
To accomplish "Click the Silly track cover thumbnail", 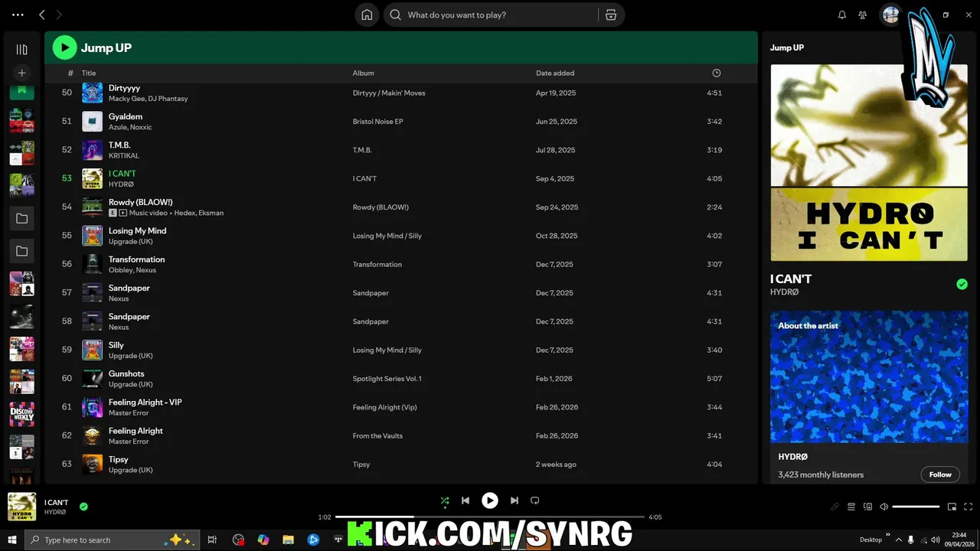I will coord(92,350).
